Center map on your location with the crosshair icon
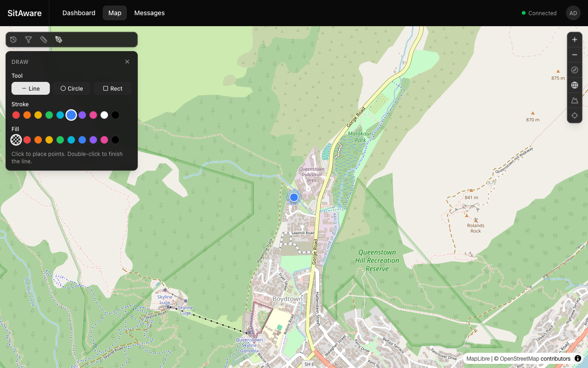Screen dimensions: 588x368 click(x=574, y=115)
